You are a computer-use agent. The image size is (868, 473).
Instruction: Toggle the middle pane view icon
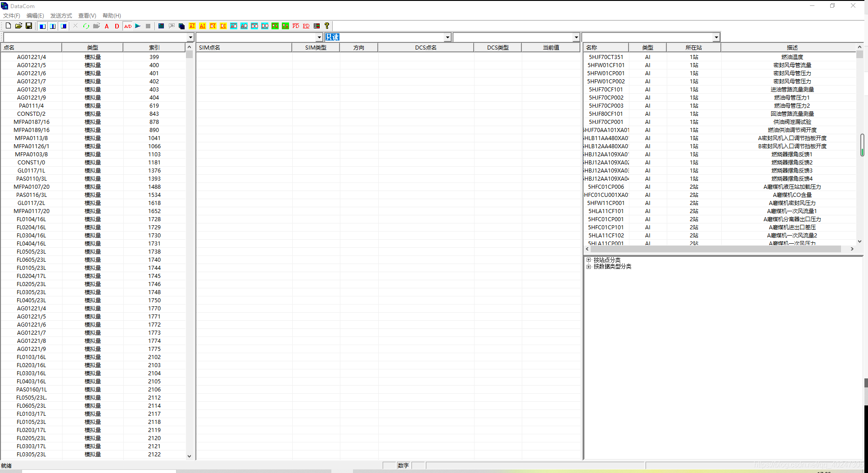(x=53, y=26)
